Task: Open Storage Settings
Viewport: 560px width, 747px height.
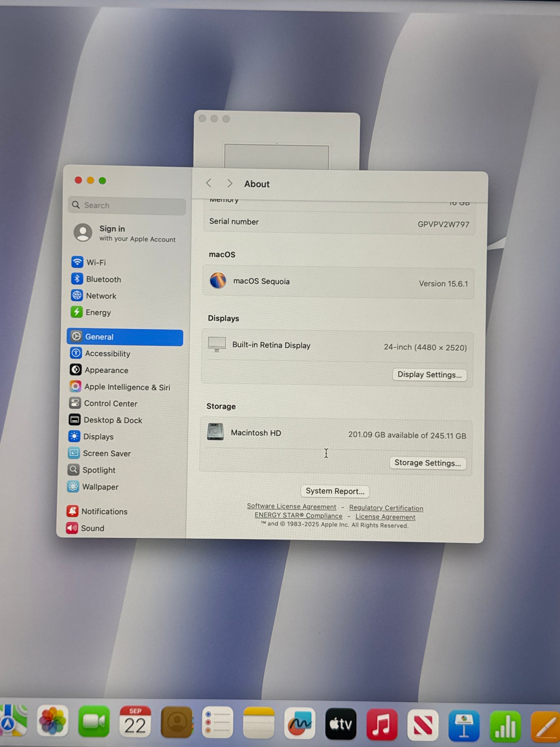Action: click(427, 463)
